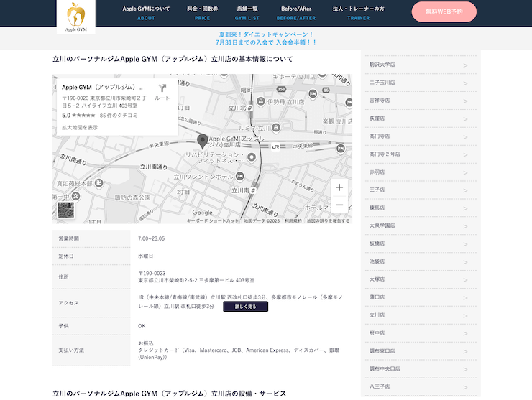Click the arrow beside 立川店

tap(466, 316)
